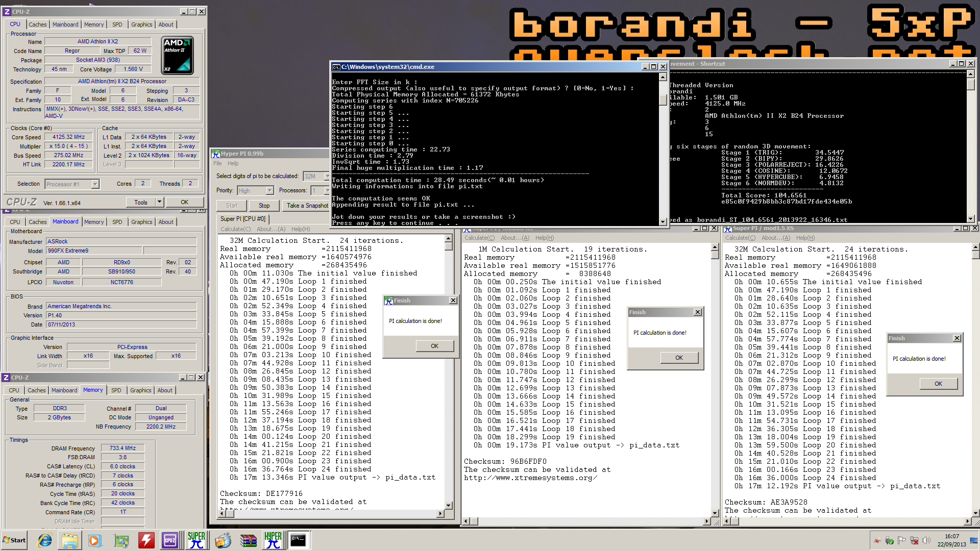Open Graphics tab in the Mainboard CPU-Z window
Screen dimensions: 980x551
point(141,222)
